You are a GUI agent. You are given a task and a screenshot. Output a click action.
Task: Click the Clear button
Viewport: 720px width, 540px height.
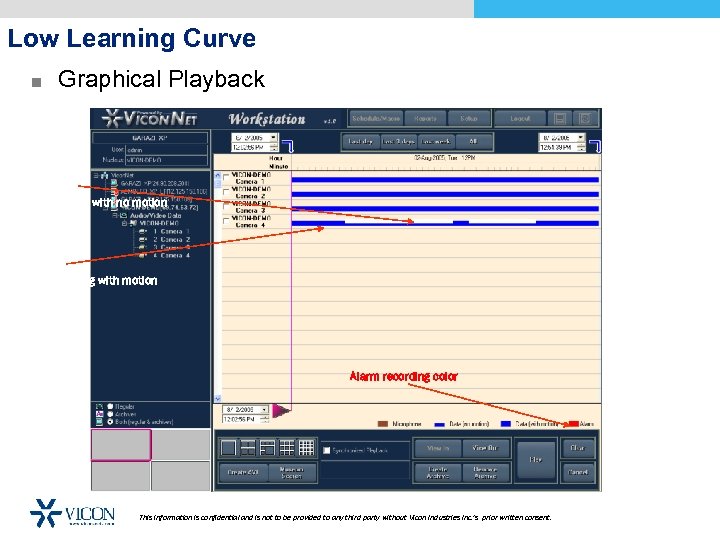click(x=577, y=448)
